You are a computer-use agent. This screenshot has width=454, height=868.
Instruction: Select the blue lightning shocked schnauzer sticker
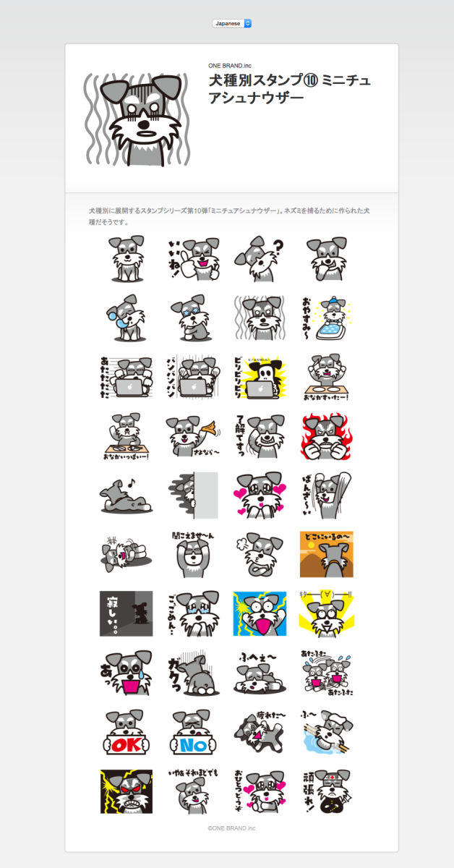coord(260,613)
